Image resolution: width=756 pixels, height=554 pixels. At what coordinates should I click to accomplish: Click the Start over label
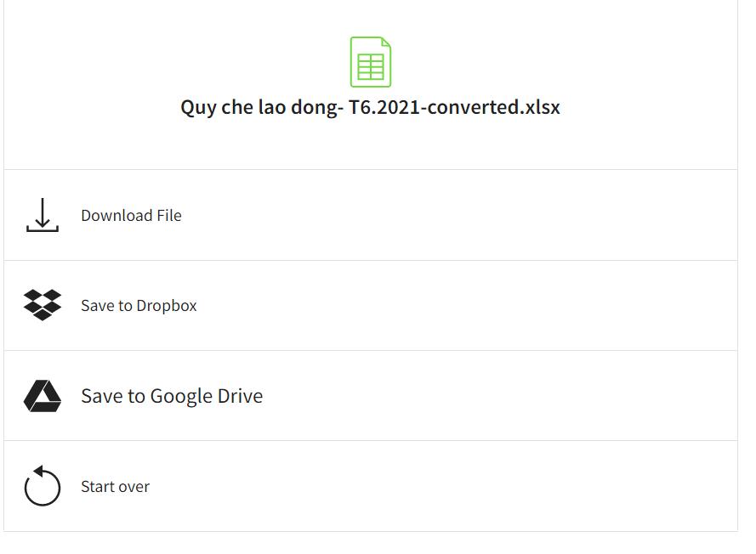point(115,487)
